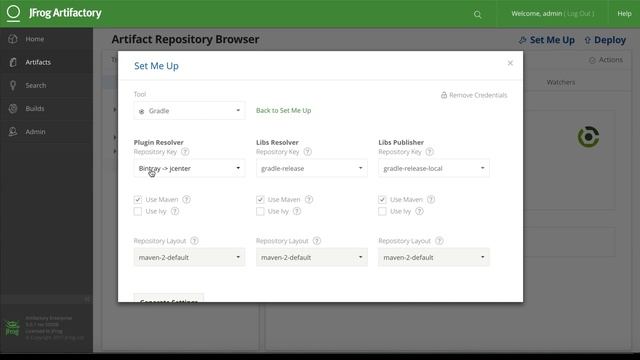This screenshot has width=640, height=360.
Task: Open Libs Publisher Repository Layout dropdown
Action: (x=434, y=258)
